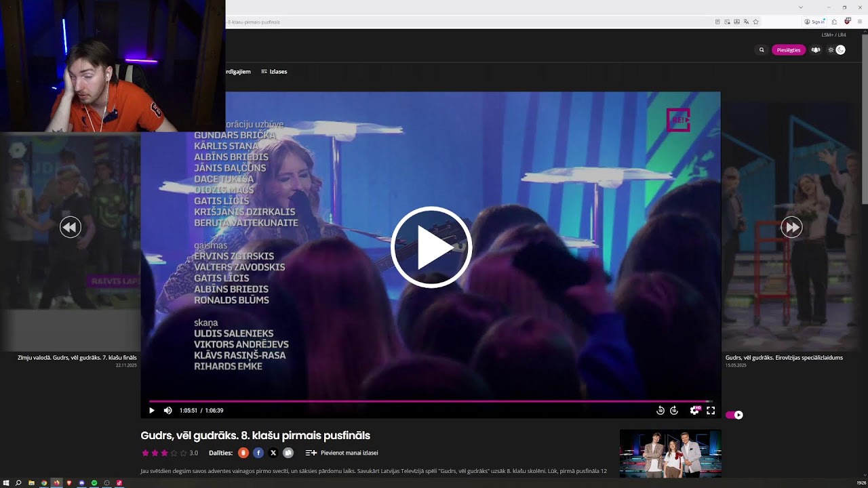Image resolution: width=868 pixels, height=488 pixels.
Task: Click the LSM+ / LR4 link
Action: (834, 35)
